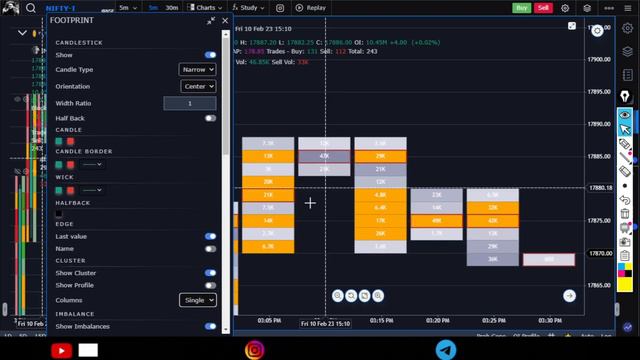The height and width of the screenshot is (360, 640).
Task: Click the leftmost round zoom button
Action: 338,296
